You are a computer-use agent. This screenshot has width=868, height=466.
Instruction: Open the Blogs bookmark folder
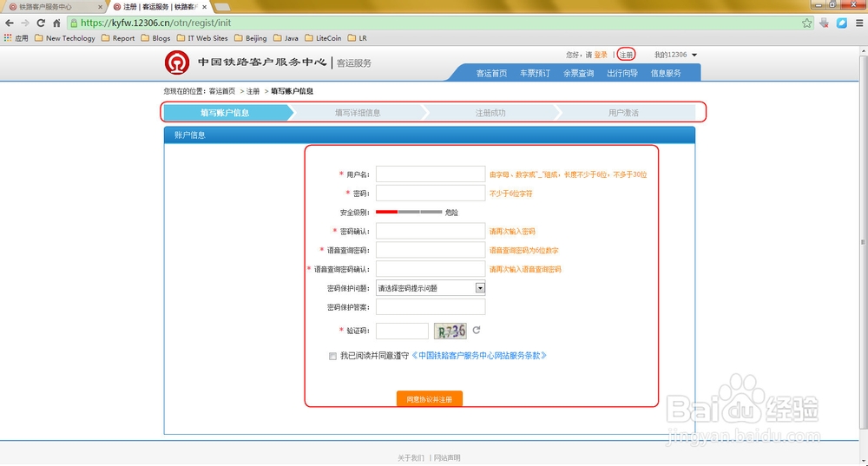tap(155, 38)
